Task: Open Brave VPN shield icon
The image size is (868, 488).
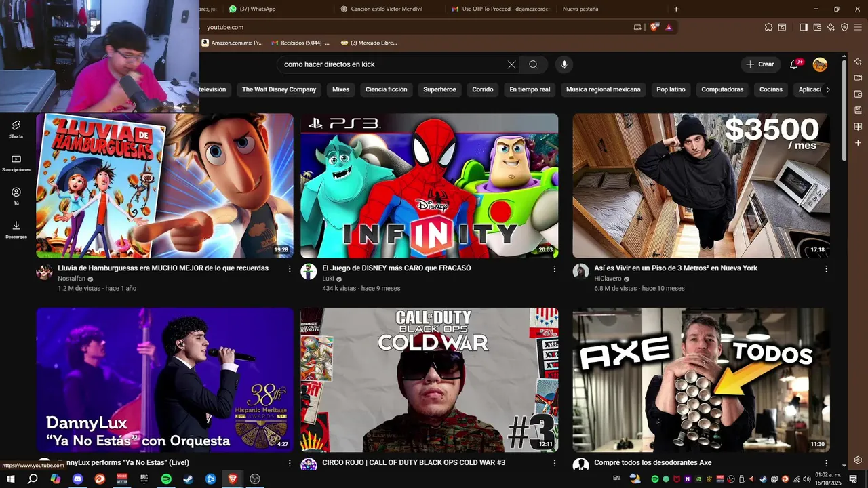Action: pyautogui.click(x=844, y=27)
